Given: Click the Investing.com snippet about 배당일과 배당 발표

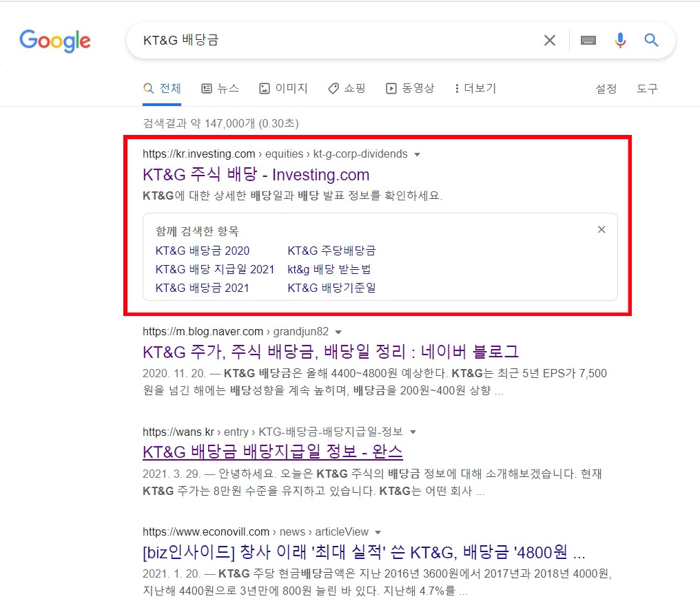Looking at the screenshot, I should tap(292, 196).
